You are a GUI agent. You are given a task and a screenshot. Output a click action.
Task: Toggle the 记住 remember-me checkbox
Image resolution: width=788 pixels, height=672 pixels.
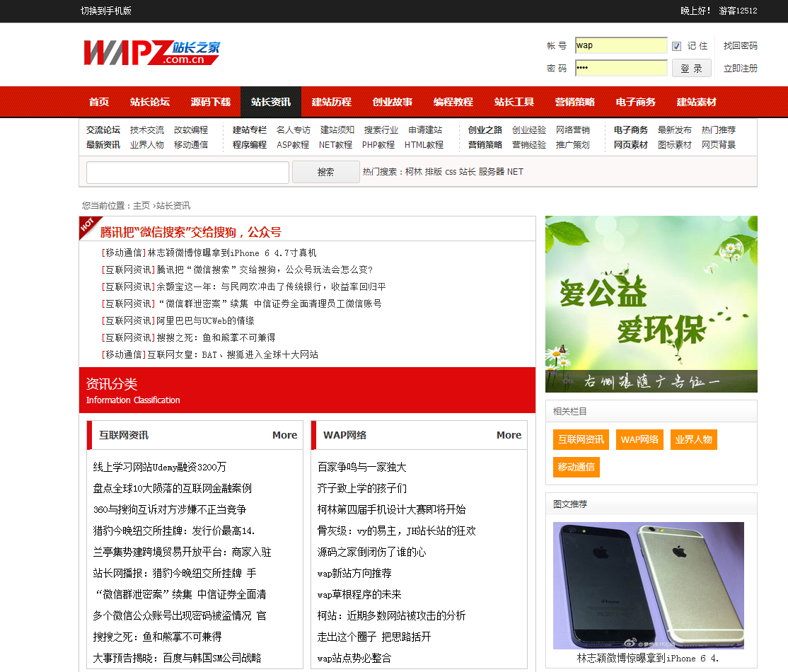676,46
